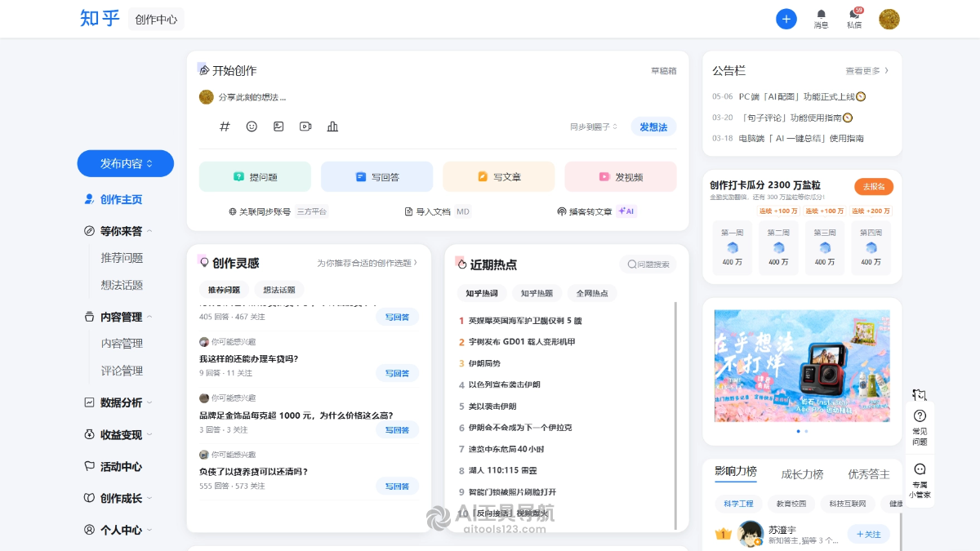Image resolution: width=980 pixels, height=551 pixels.
Task: Click the blue plus create button
Action: pos(786,19)
